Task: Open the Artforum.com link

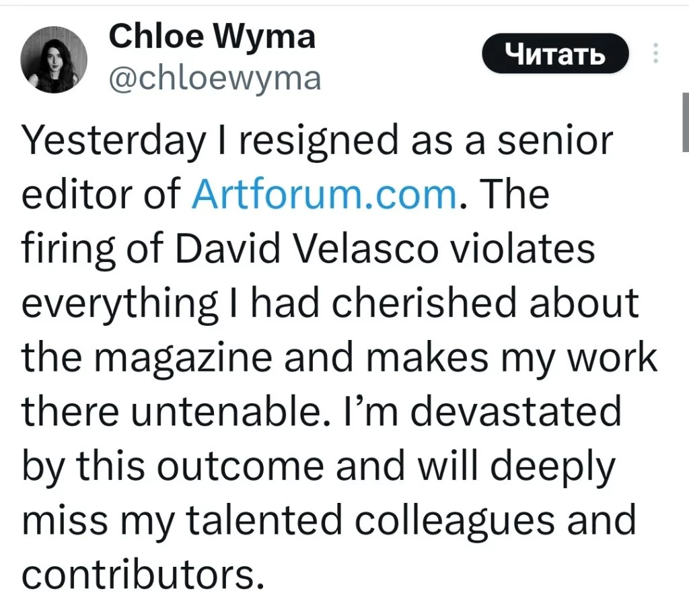Action: 324,194
